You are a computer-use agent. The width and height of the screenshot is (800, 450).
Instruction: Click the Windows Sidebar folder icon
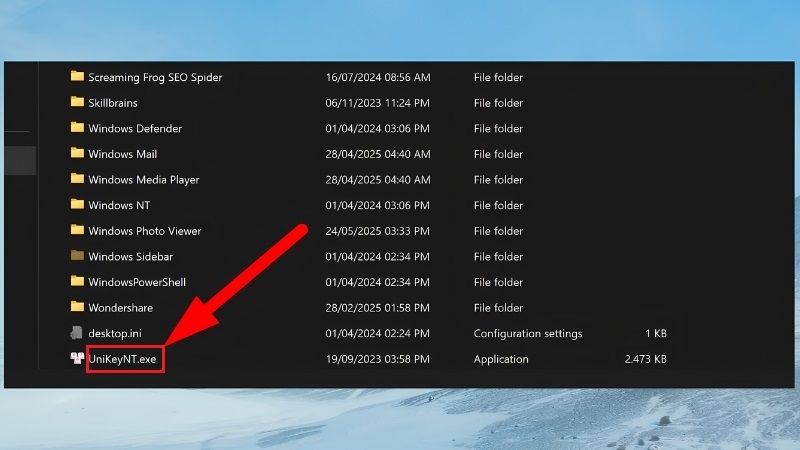click(x=77, y=255)
